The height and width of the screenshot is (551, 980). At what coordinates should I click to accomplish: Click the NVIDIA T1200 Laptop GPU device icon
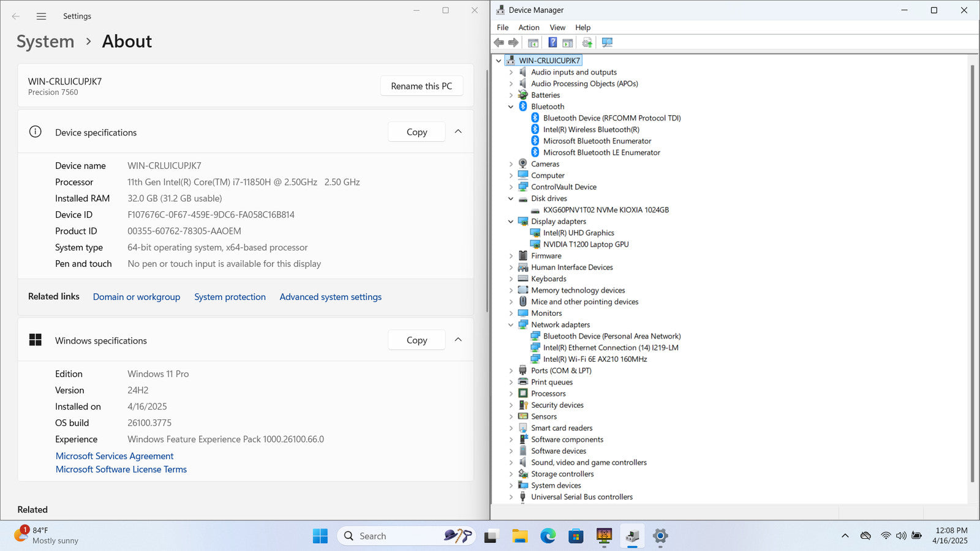tap(535, 244)
